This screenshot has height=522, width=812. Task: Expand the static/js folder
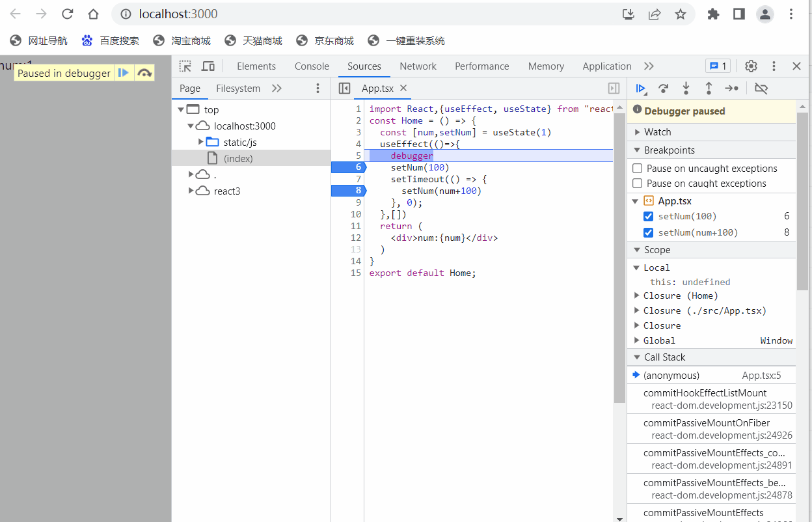[200, 142]
